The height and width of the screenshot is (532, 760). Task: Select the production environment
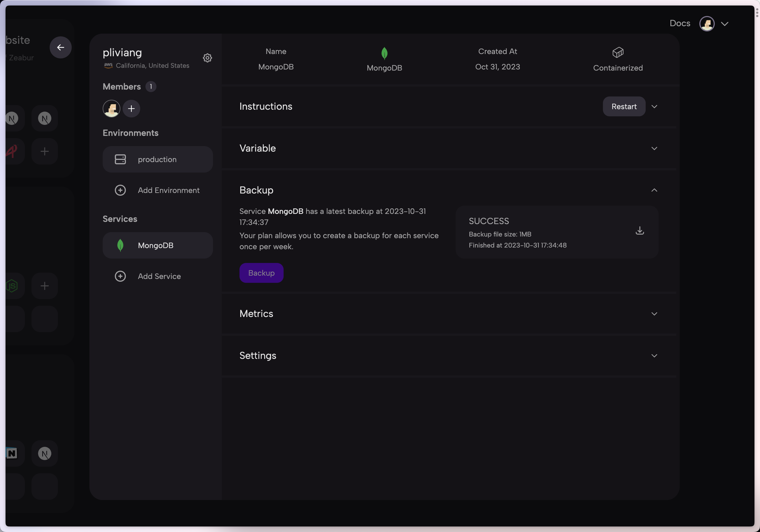[x=157, y=160]
